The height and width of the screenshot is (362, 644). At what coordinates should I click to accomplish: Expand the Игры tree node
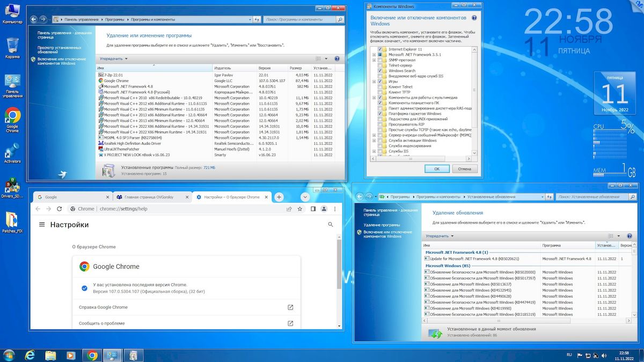tap(374, 82)
